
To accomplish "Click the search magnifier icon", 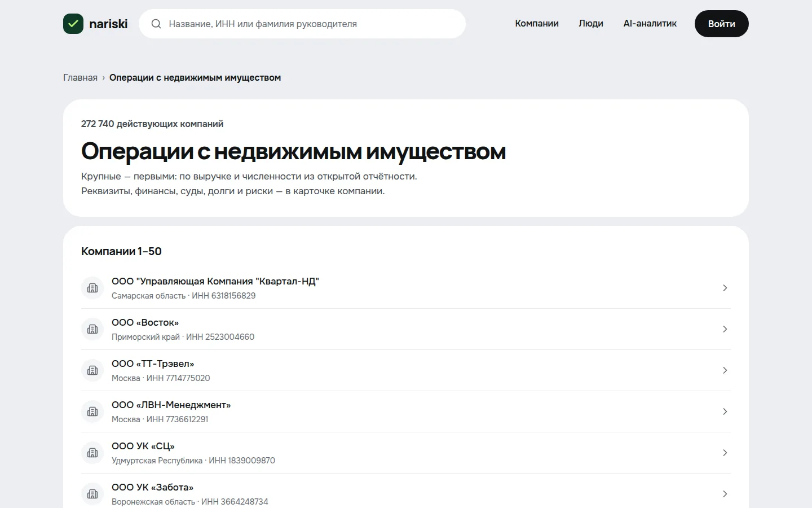I will (156, 24).
